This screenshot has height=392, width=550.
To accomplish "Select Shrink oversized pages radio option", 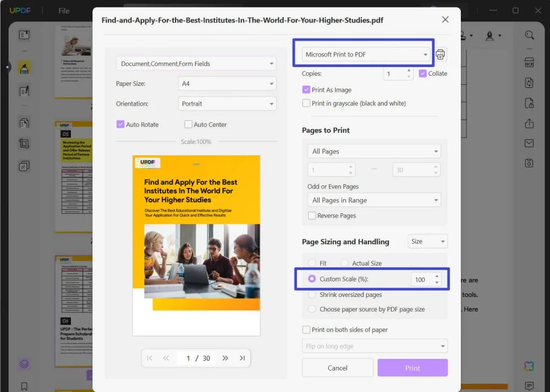I will pos(312,294).
